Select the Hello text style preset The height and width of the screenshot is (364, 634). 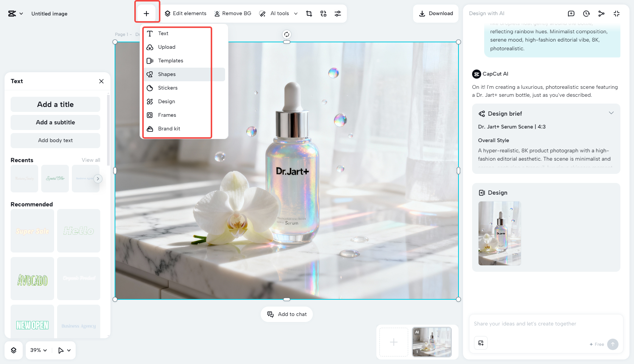[78, 231]
